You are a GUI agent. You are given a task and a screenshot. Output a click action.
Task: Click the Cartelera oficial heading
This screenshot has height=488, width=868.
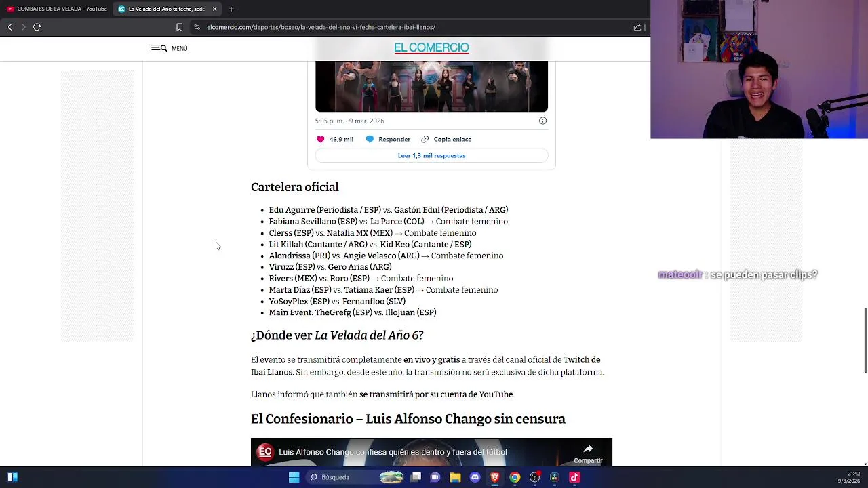pos(294,187)
